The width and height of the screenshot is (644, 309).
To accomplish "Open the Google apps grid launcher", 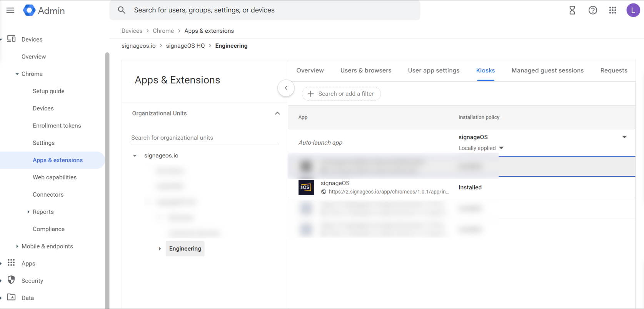I will 612,10.
